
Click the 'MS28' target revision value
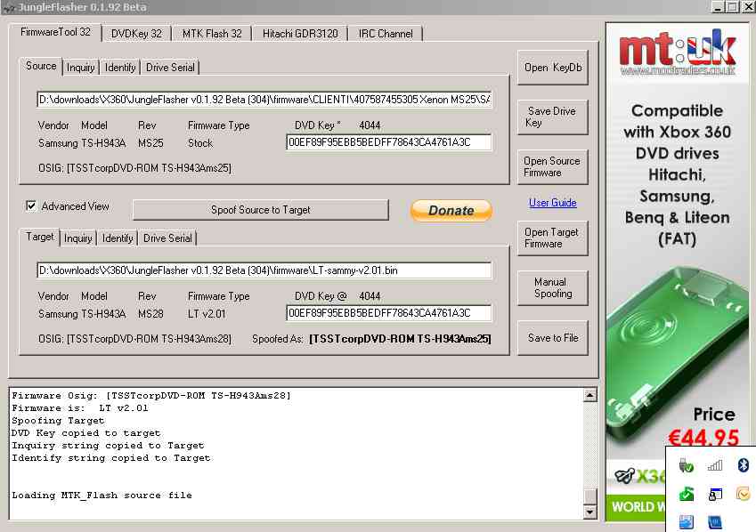(x=150, y=314)
